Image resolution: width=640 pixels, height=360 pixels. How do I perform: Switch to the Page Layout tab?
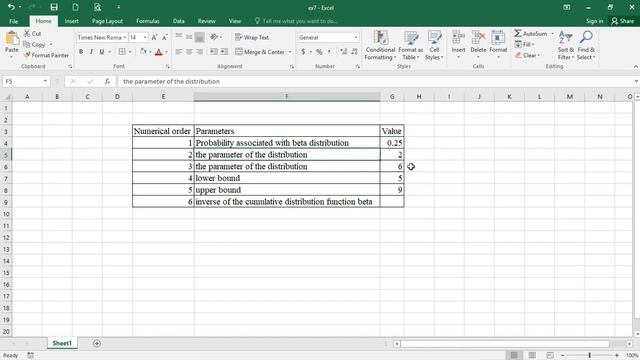pyautogui.click(x=107, y=21)
